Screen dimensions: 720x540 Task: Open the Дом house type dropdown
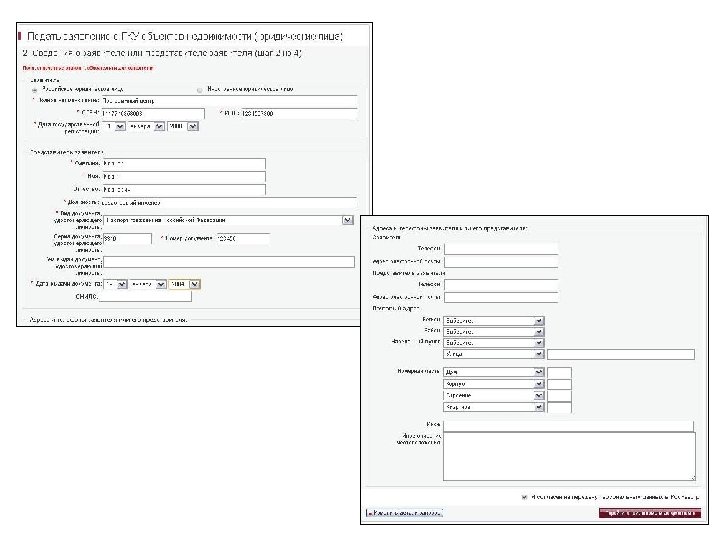[x=494, y=372]
